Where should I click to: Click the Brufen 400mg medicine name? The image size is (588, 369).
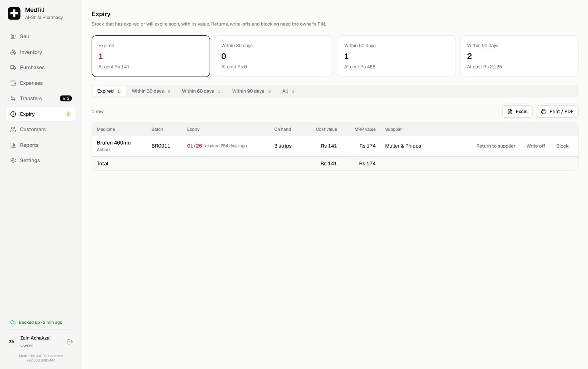pos(114,143)
